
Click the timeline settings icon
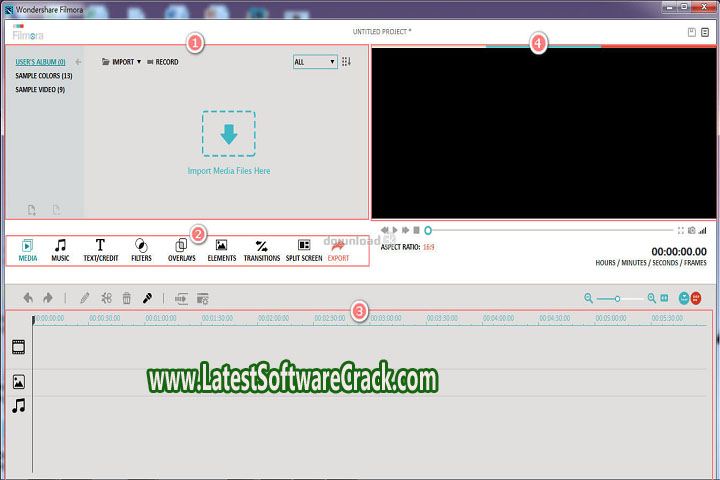coord(202,299)
